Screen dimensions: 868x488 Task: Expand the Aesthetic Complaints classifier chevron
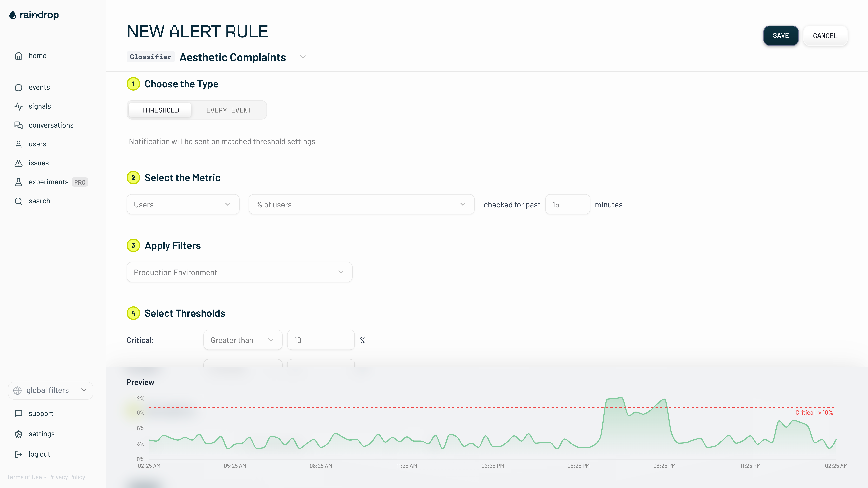[x=303, y=57]
